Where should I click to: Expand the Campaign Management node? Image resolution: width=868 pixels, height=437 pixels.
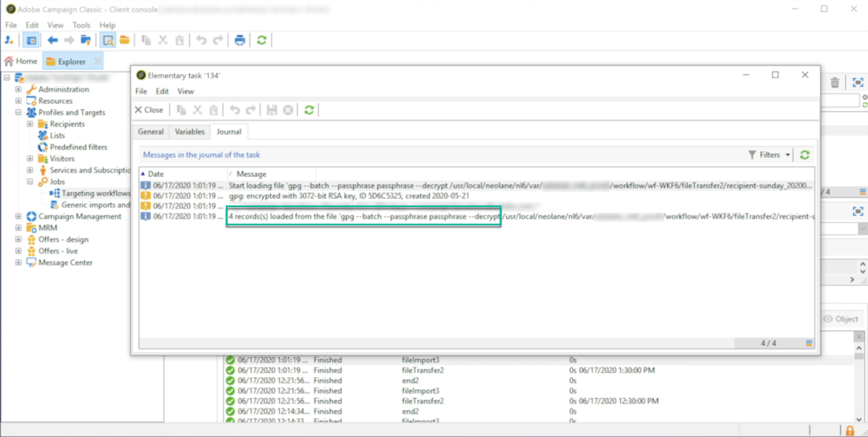pyautogui.click(x=18, y=216)
